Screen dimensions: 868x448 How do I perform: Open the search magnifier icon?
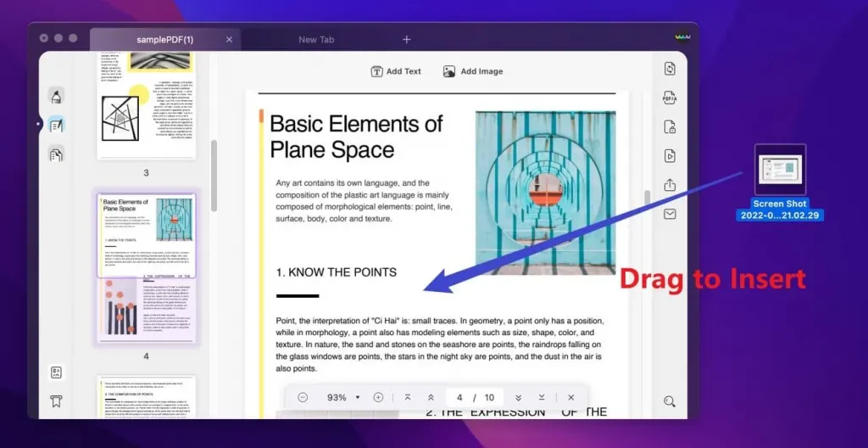[670, 401]
